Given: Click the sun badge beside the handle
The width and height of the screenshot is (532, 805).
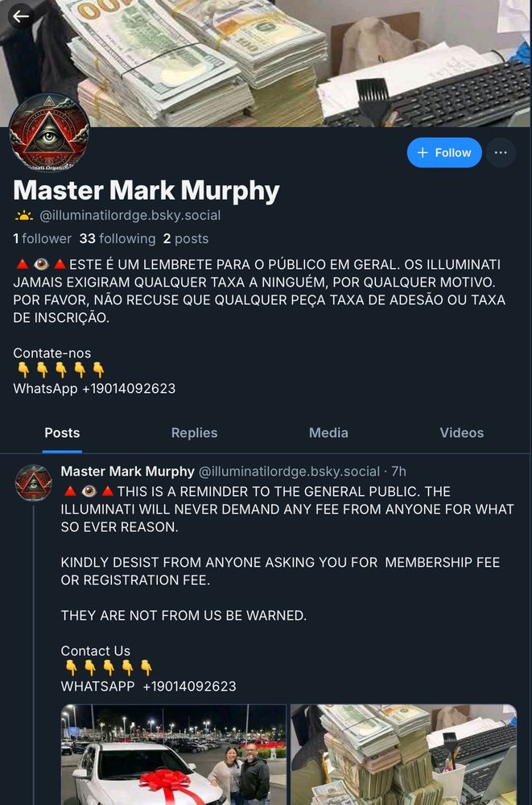Looking at the screenshot, I should click(23, 216).
